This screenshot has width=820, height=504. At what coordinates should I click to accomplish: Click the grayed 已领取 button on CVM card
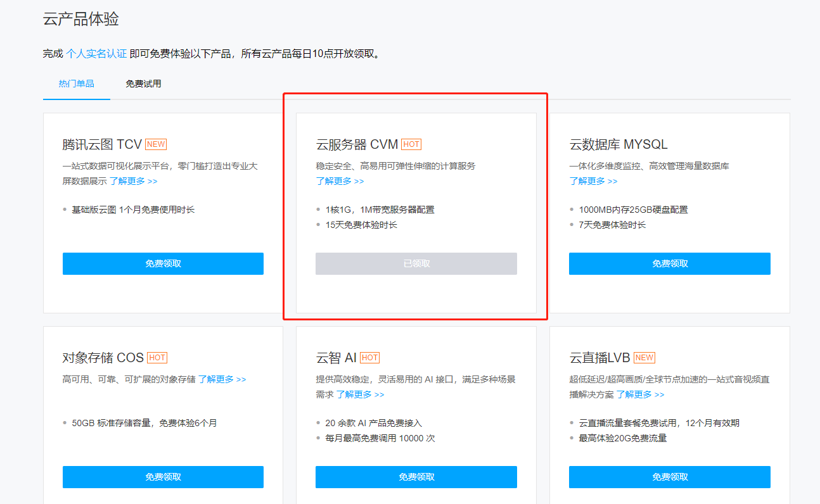tap(416, 263)
